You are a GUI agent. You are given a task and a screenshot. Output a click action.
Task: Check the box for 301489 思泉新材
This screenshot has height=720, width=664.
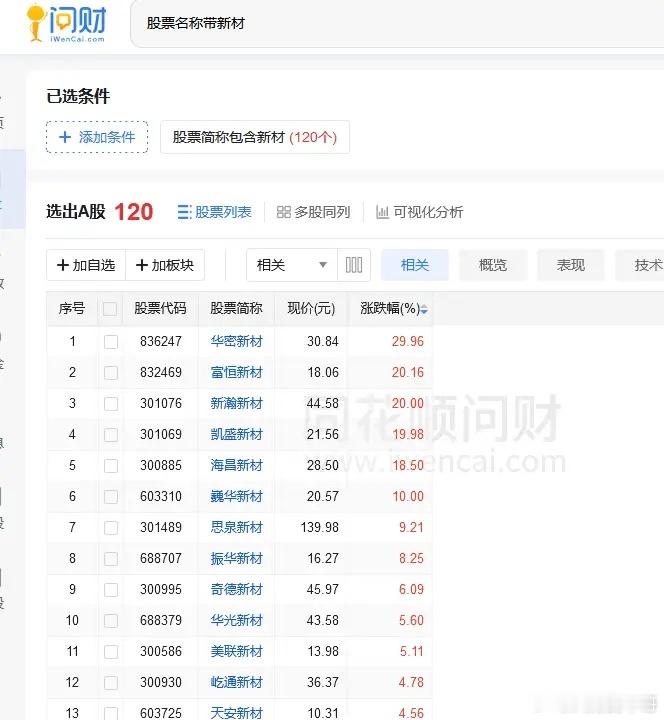(x=111, y=528)
